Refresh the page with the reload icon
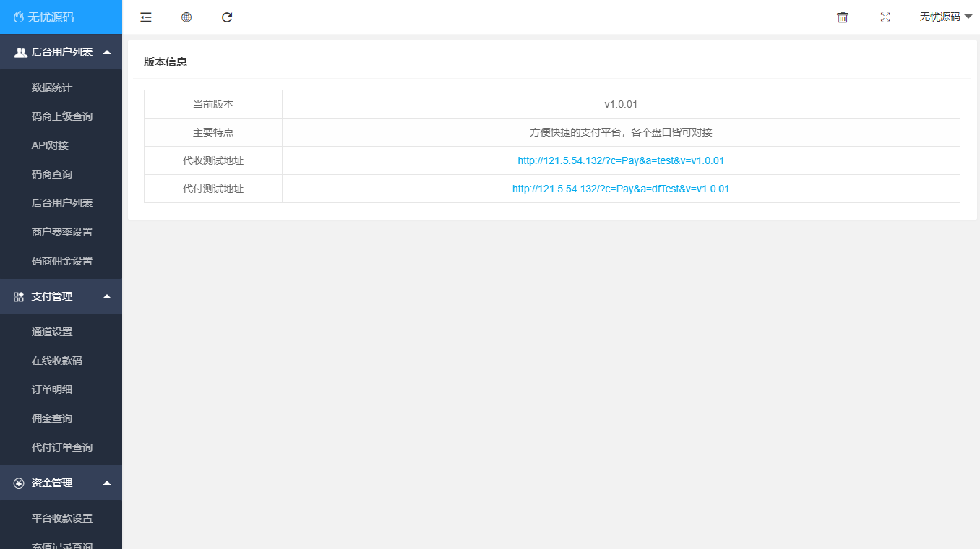 [x=226, y=17]
